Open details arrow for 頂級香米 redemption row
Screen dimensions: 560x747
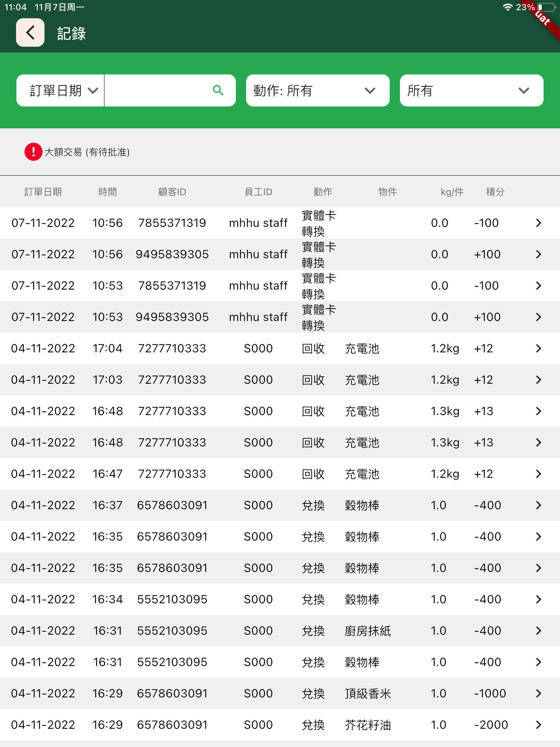538,693
